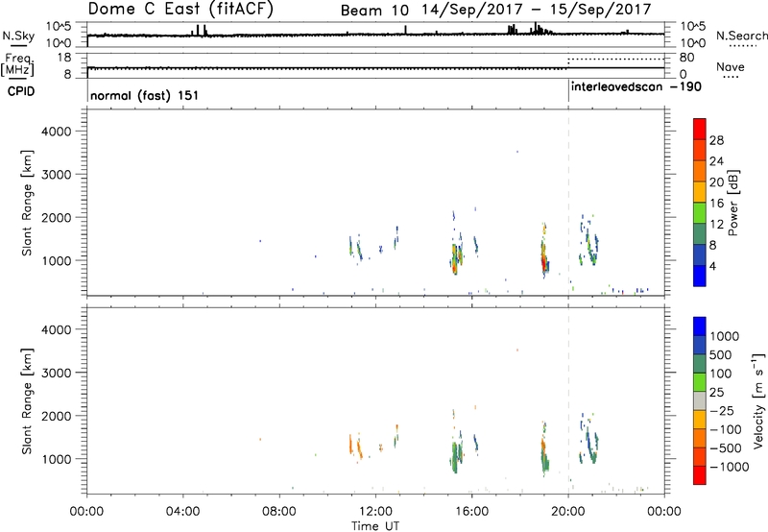Screen dimensions: 768x532
Task: Click the '4000' range tick on the power panel
Action: tap(57, 132)
